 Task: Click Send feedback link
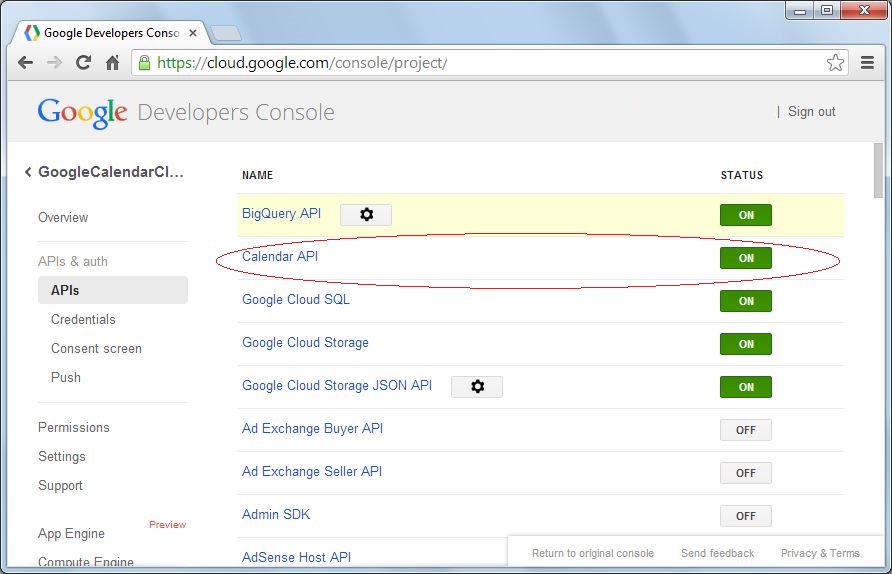point(717,553)
